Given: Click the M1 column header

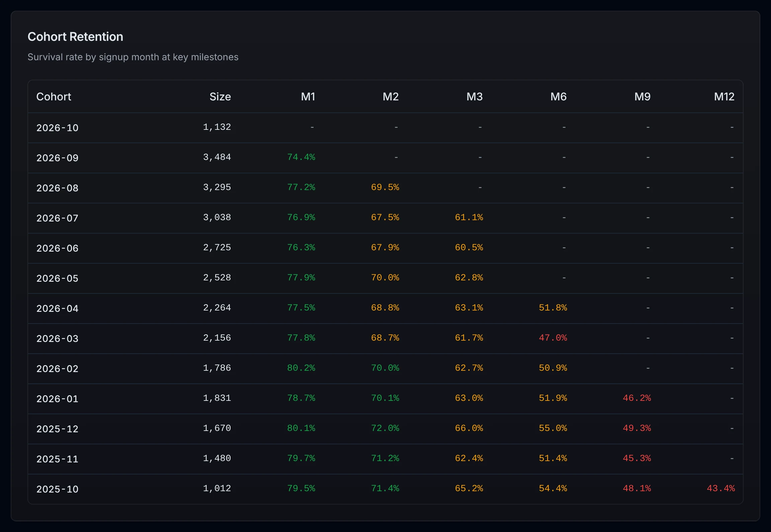Looking at the screenshot, I should click(x=308, y=97).
